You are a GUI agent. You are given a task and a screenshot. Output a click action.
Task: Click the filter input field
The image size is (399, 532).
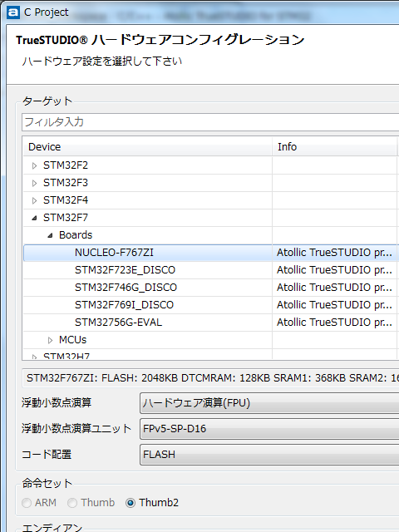click(x=210, y=122)
